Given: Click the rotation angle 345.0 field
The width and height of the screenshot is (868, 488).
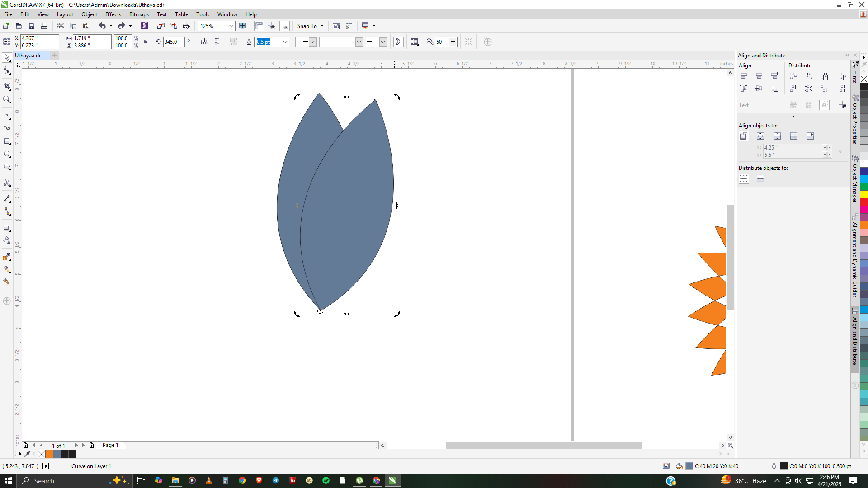Looking at the screenshot, I should 174,42.
